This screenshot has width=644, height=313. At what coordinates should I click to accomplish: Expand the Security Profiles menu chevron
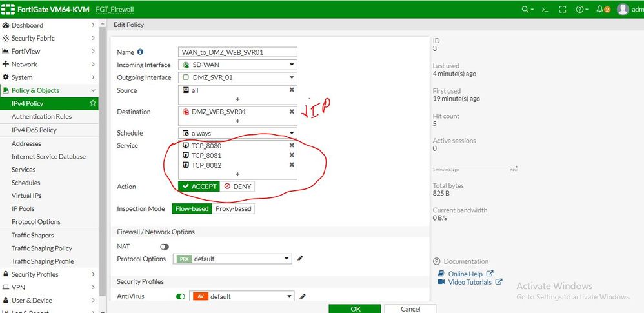pos(93,274)
